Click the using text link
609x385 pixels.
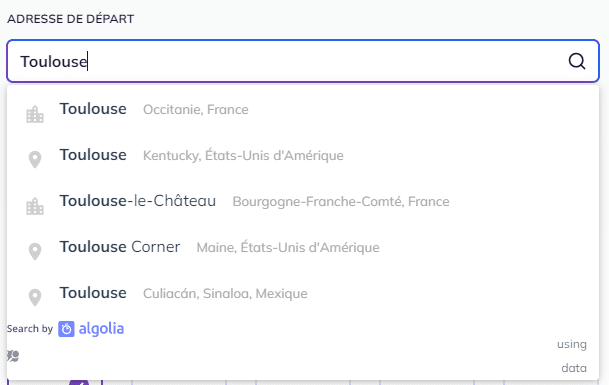coord(572,344)
